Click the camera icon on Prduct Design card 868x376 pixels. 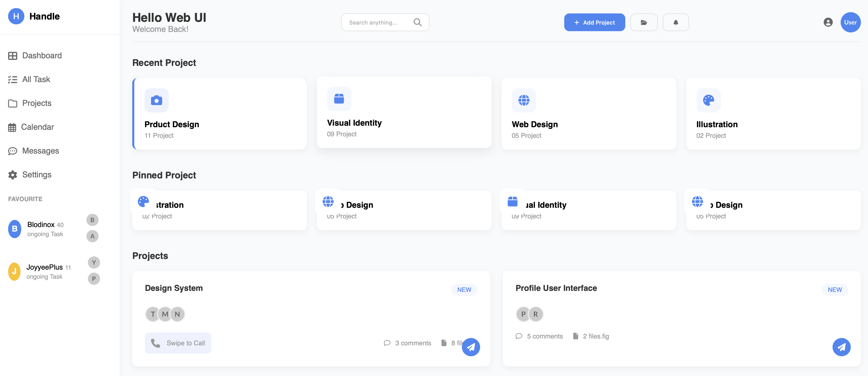[156, 100]
